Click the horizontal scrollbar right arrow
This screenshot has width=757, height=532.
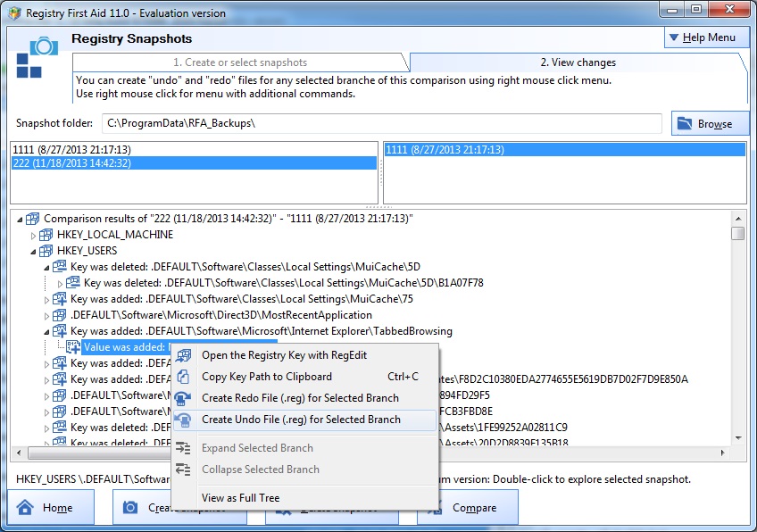click(x=722, y=453)
